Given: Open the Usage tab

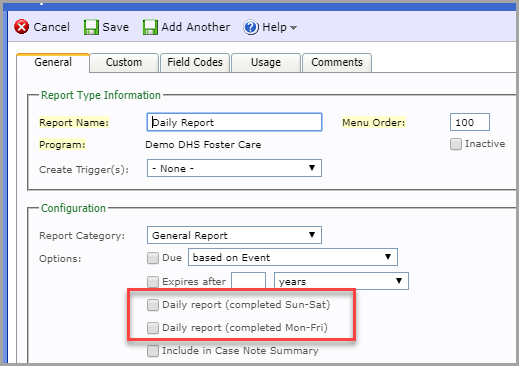Looking at the screenshot, I should click(266, 62).
